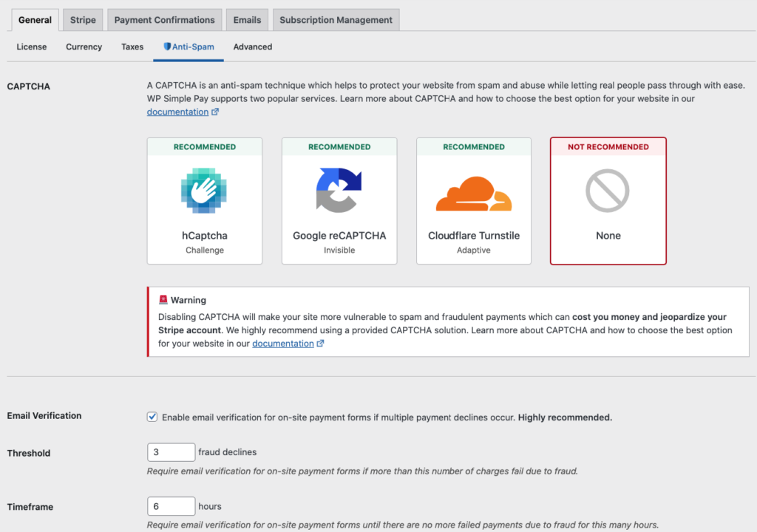Viewport: 757px width, 532px height.
Task: Click the external link icon in Warning box
Action: [x=320, y=344]
